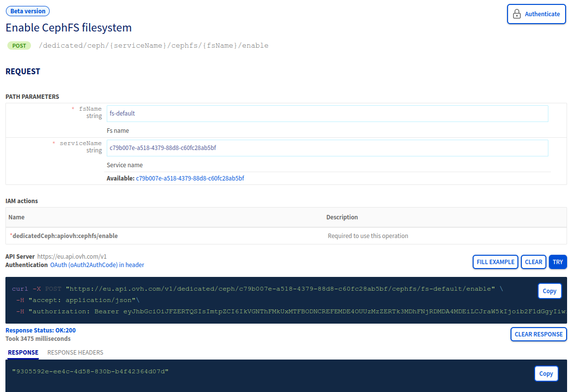572x392 pixels.
Task: Click inside the serviceName input field
Action: tap(327, 148)
